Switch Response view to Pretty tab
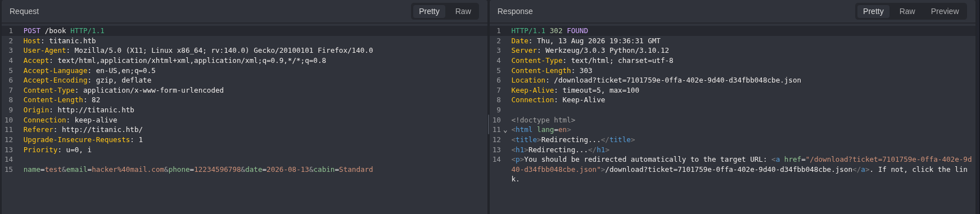 click(873, 11)
